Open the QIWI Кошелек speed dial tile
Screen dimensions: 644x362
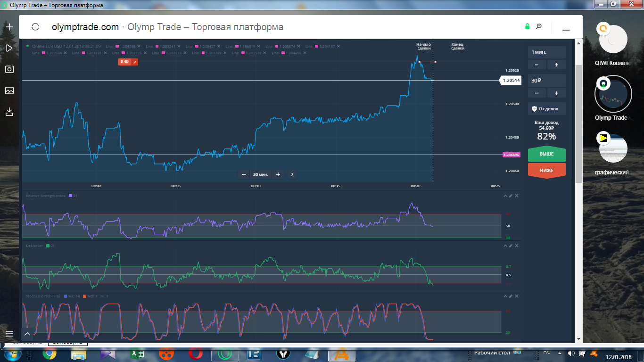coord(613,40)
